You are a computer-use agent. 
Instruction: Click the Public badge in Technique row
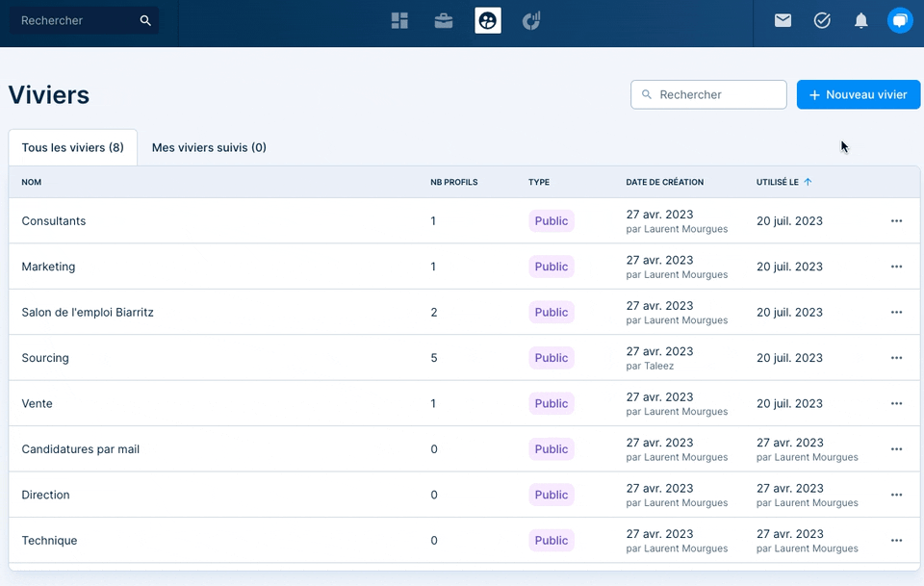551,540
